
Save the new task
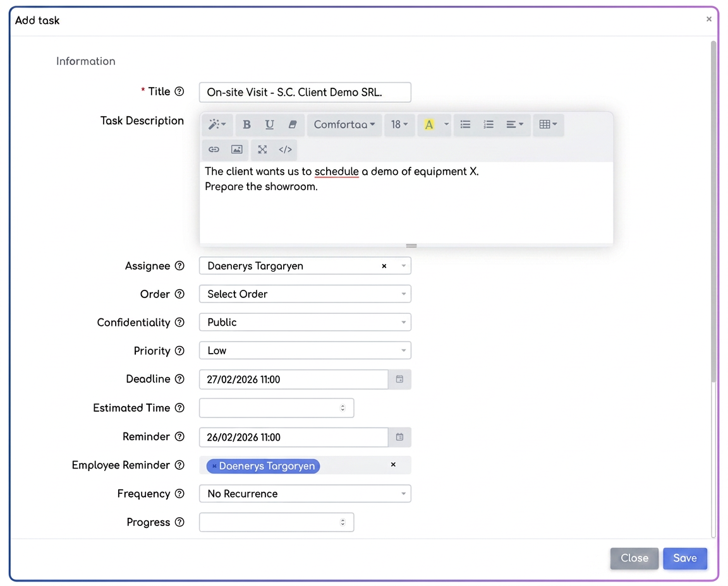(x=685, y=558)
